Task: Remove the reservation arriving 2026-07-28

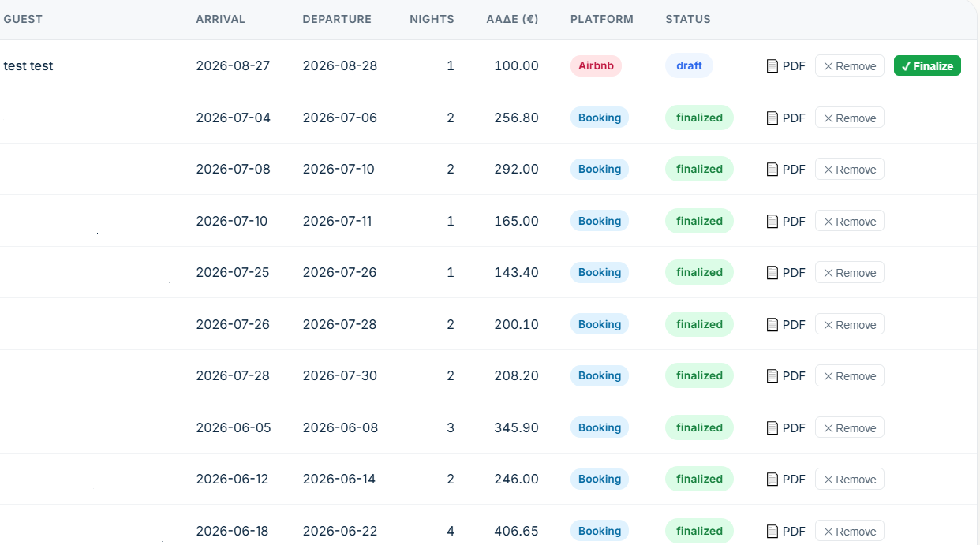Action: [850, 376]
